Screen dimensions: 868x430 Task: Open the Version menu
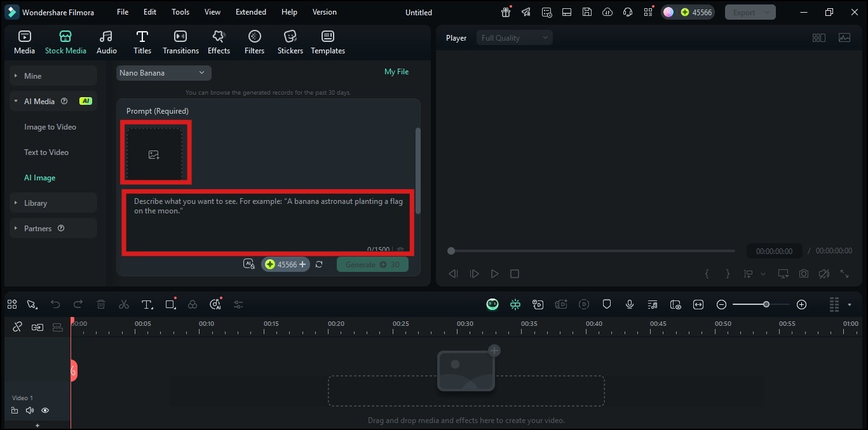[325, 12]
